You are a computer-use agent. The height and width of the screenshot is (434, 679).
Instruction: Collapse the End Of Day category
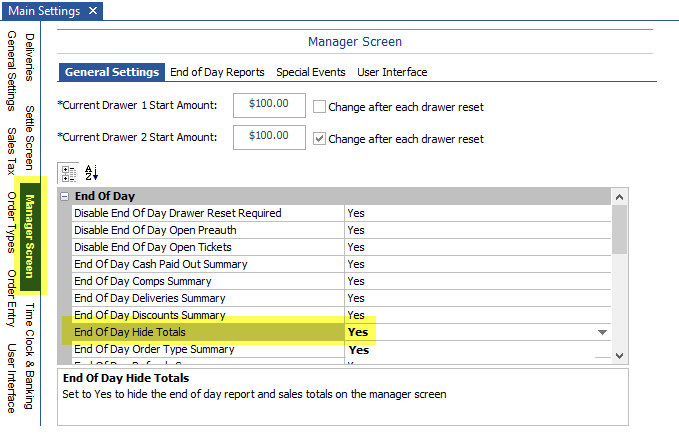click(x=65, y=196)
